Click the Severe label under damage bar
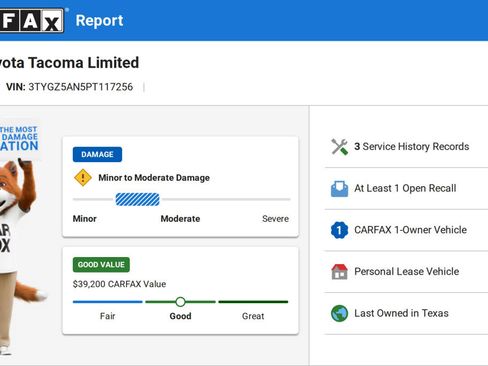488x366 pixels. point(275,219)
